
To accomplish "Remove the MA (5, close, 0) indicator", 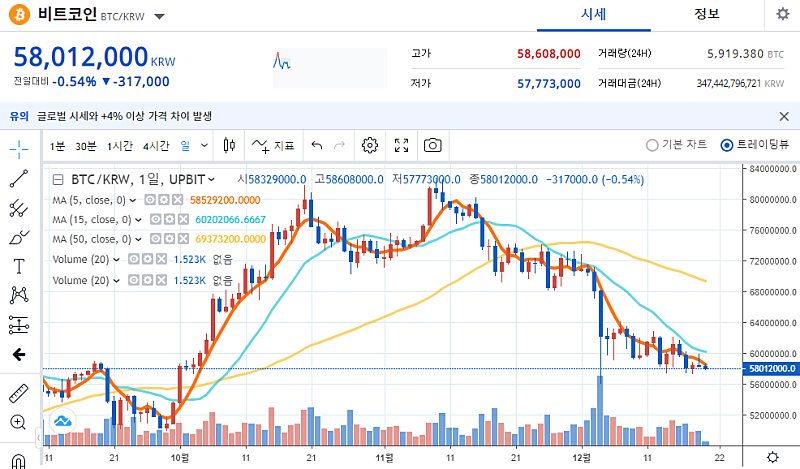I will 177,200.
